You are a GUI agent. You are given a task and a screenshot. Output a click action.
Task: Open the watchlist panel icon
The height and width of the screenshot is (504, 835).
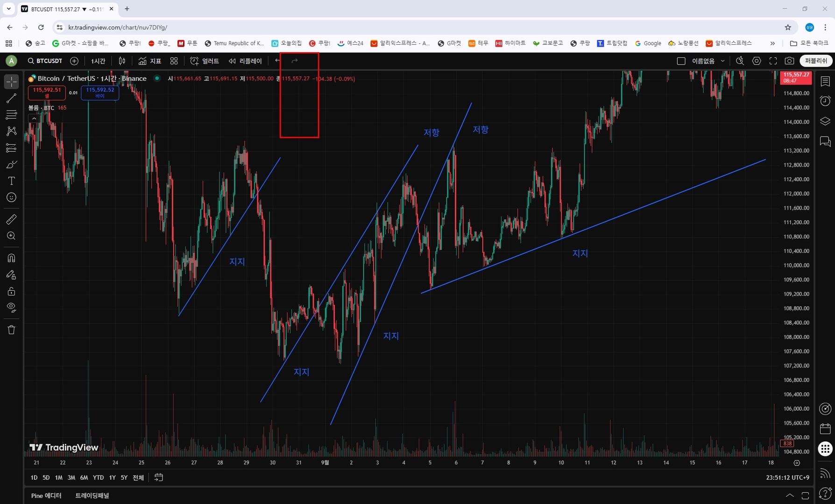point(825,81)
